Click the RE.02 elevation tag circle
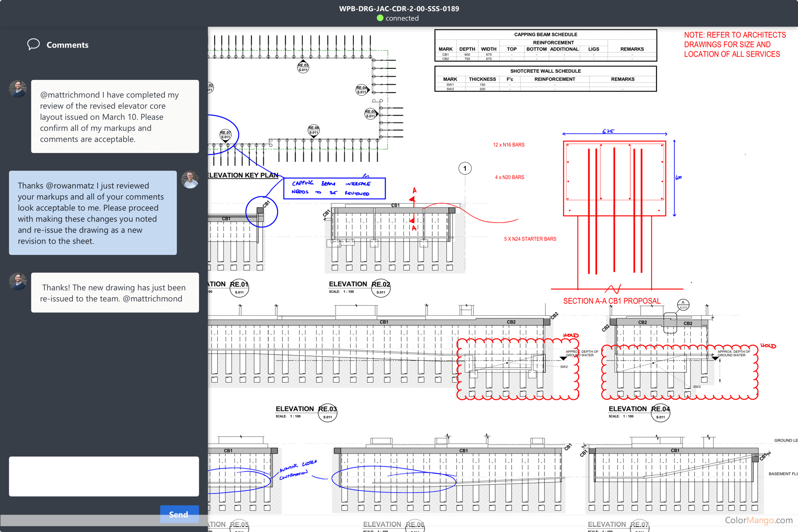This screenshot has width=798, height=532. [381, 288]
